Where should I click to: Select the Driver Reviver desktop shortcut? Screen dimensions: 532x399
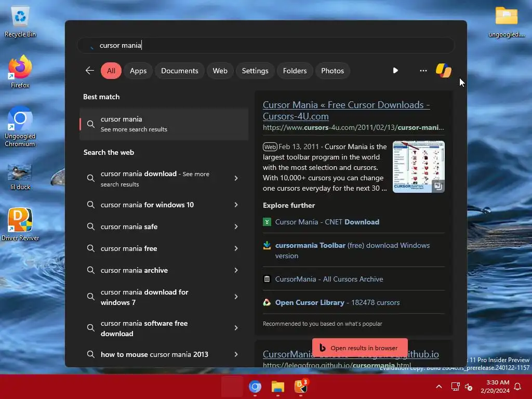[x=20, y=224]
